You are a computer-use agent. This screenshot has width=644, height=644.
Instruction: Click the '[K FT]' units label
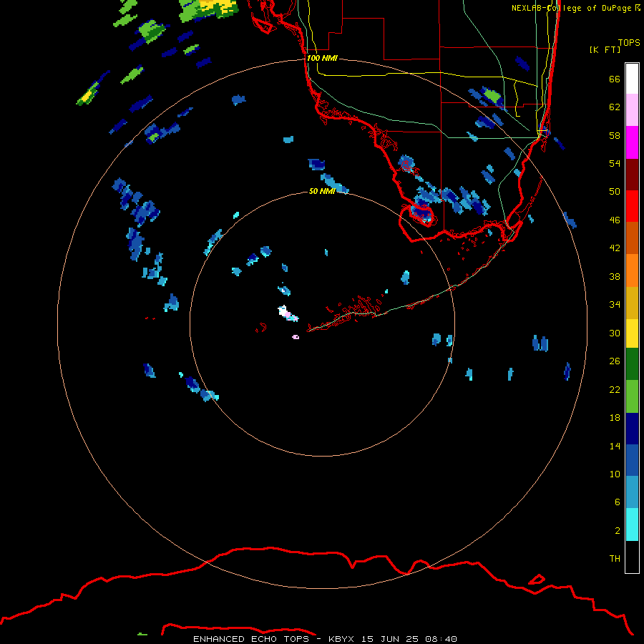pos(605,49)
